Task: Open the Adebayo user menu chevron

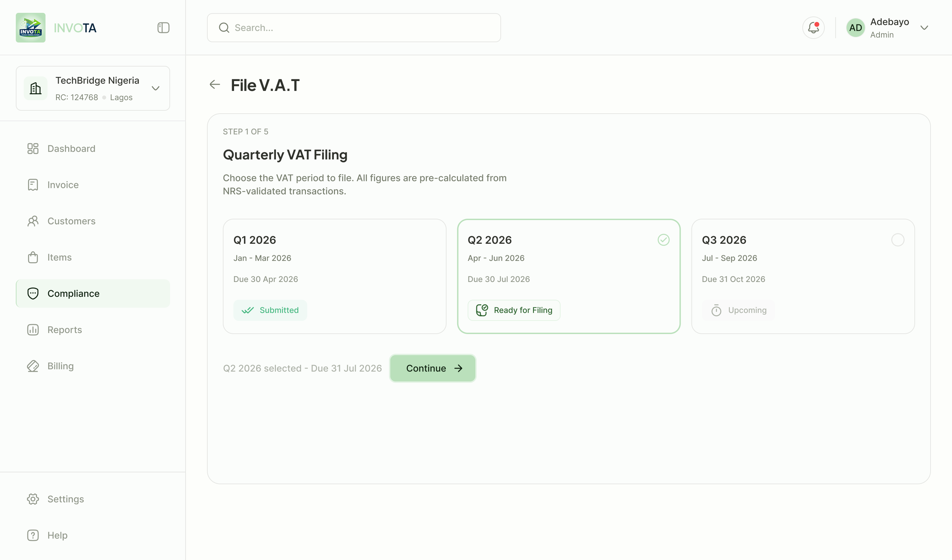Action: (924, 28)
